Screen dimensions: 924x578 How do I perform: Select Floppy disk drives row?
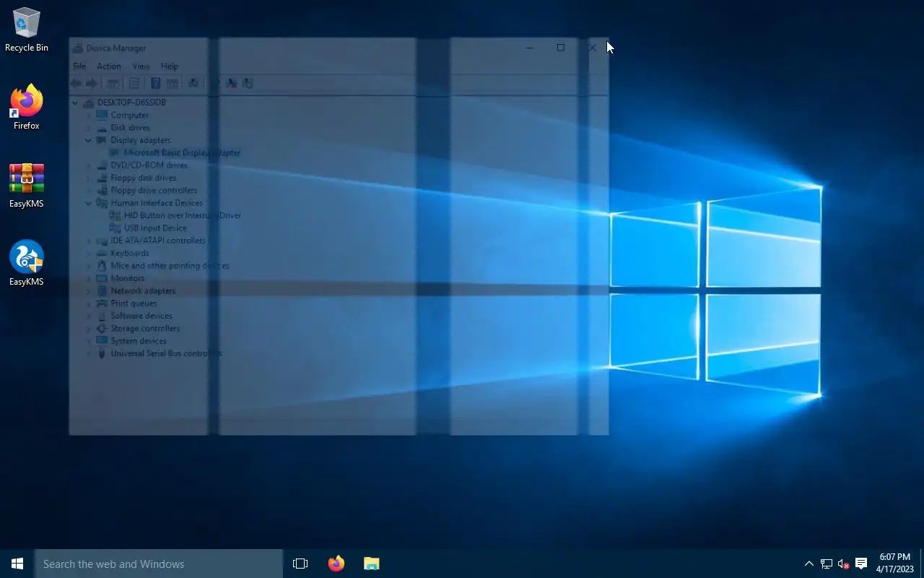[143, 178]
